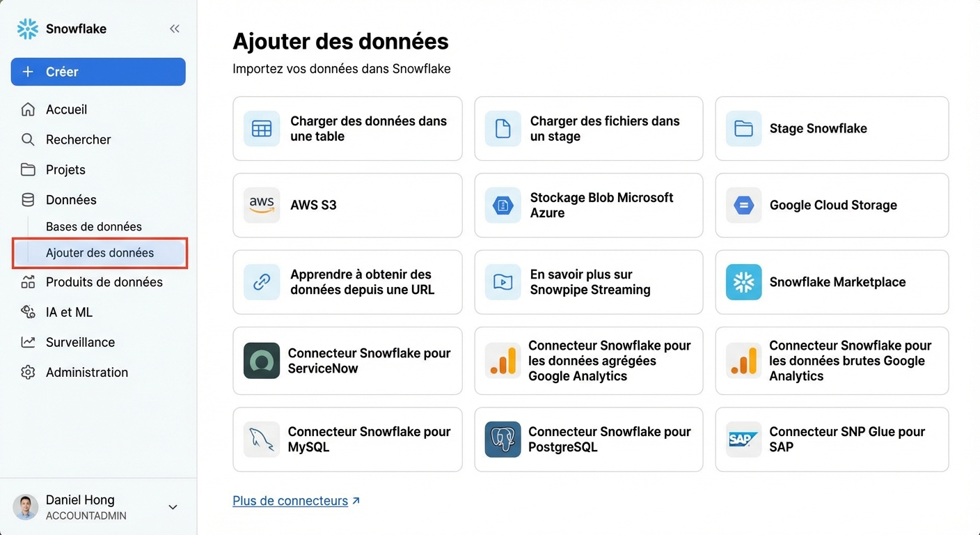Open Apprendre à obtenir des données URL
This screenshot has height=535, width=980.
347,282
